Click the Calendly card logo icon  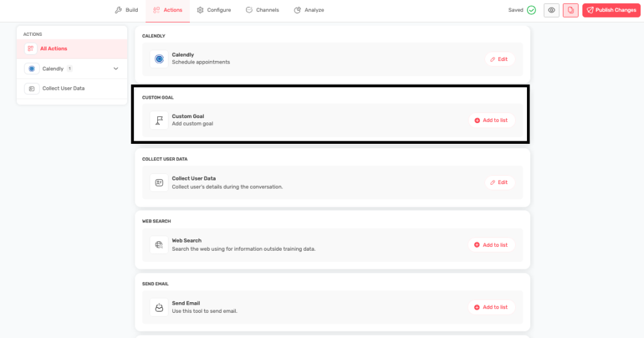pyautogui.click(x=159, y=58)
